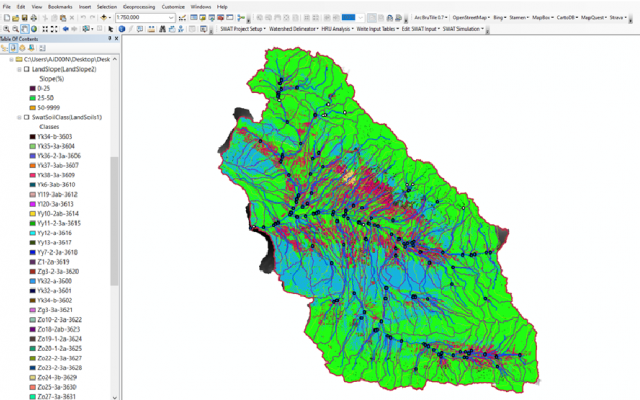
Task: Open Edit SWAT Input dropdown
Action: [421, 29]
